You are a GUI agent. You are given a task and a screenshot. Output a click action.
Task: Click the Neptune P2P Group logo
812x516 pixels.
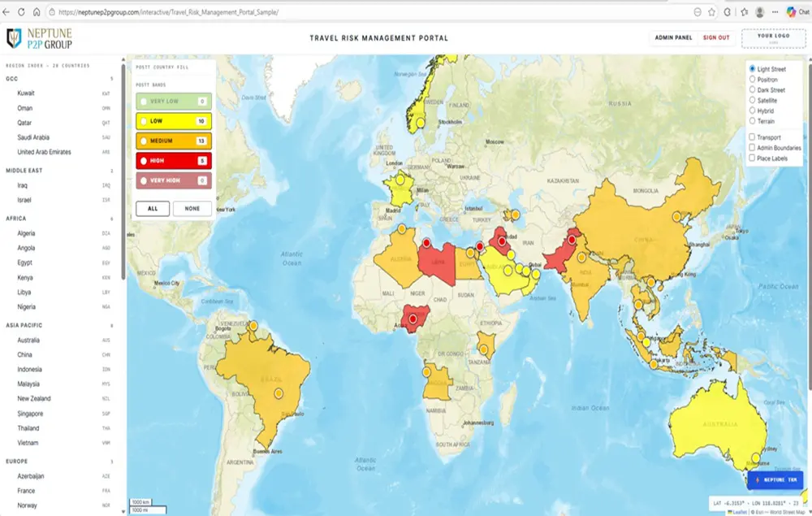coord(39,38)
